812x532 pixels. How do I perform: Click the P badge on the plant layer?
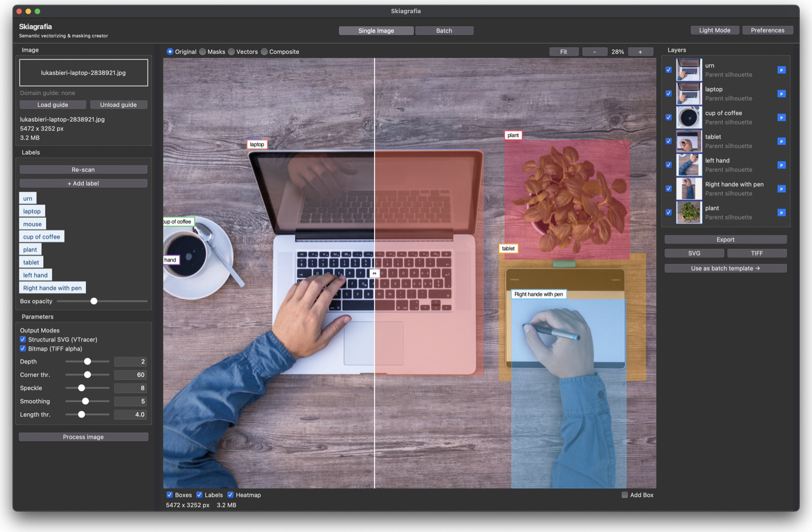click(x=781, y=212)
